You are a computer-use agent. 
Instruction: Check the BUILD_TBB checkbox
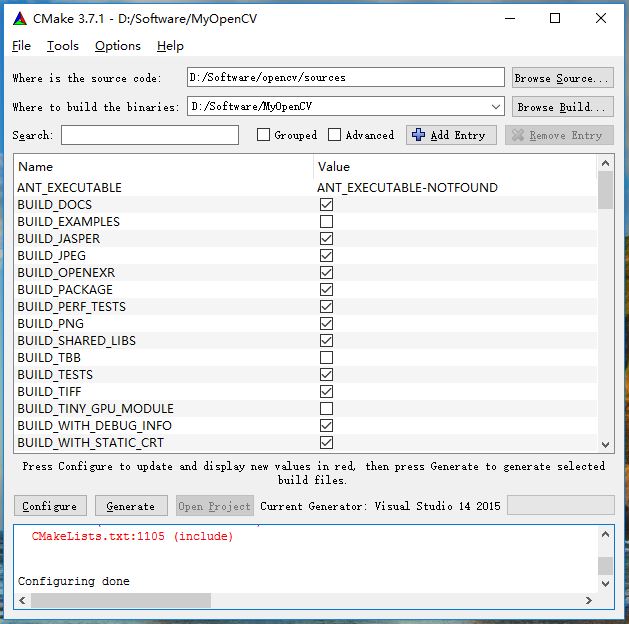click(327, 357)
